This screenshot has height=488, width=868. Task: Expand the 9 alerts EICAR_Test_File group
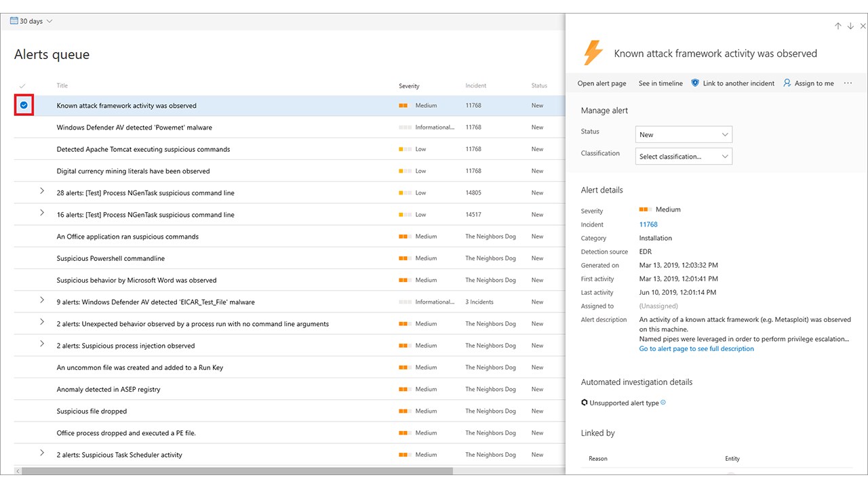click(x=42, y=301)
